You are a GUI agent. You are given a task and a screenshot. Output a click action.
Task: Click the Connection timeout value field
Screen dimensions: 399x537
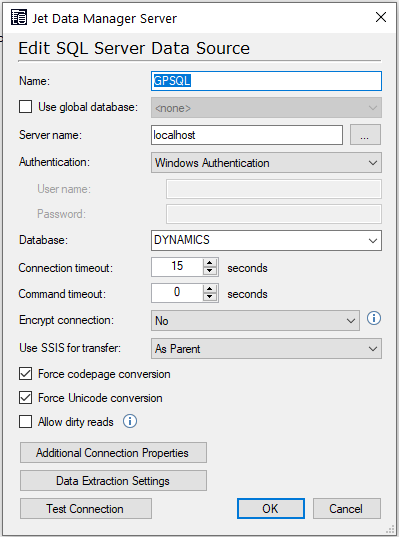click(x=177, y=267)
